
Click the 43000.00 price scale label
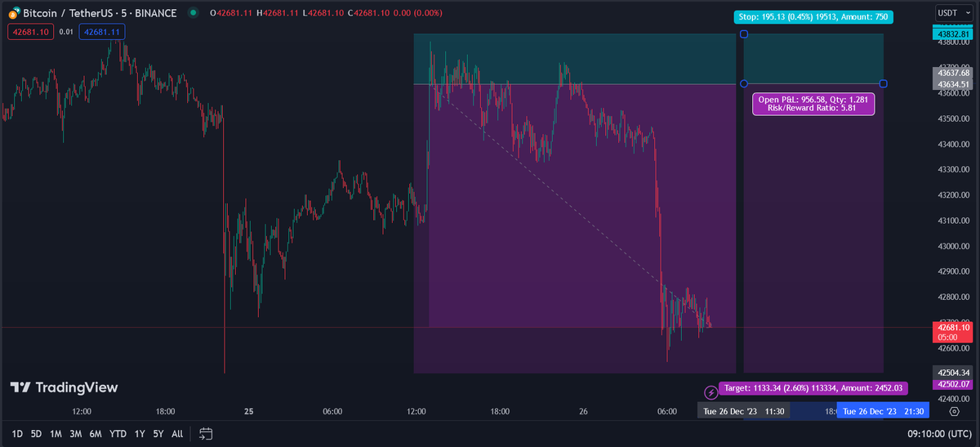click(954, 246)
